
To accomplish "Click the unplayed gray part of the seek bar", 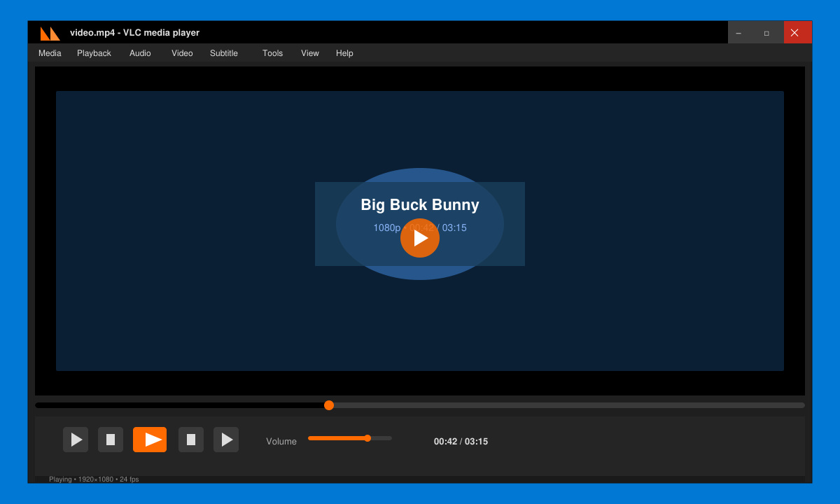I will [x=569, y=405].
